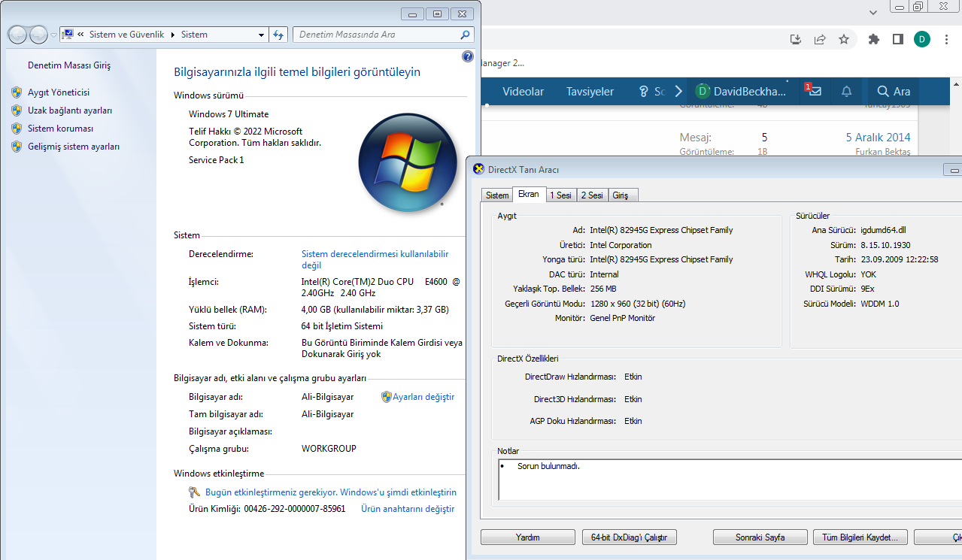Click the Forward arrow in Control Panel
The width and height of the screenshot is (962, 560).
coord(38,35)
